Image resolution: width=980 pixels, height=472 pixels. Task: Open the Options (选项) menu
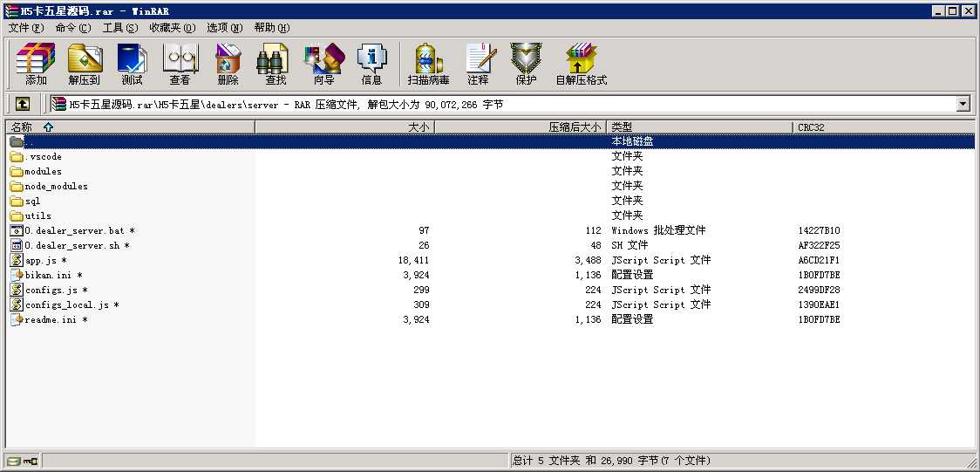click(x=224, y=28)
